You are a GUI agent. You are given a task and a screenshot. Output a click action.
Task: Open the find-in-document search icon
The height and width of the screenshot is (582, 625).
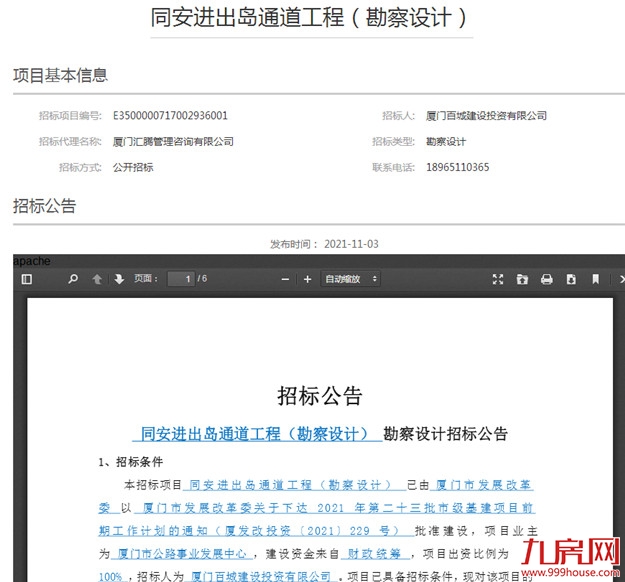tap(73, 279)
